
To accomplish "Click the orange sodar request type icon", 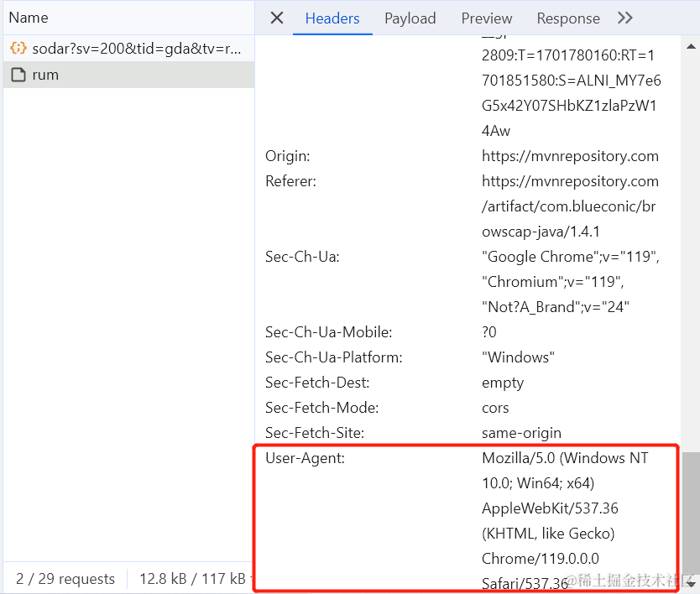I will coord(18,49).
